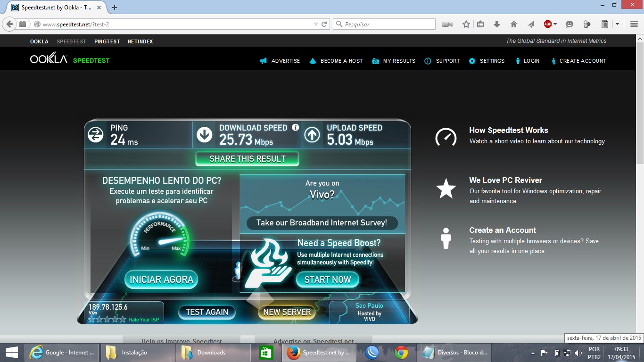Go to PINGTEST in the top navigation
644x362 pixels.
[107, 41]
